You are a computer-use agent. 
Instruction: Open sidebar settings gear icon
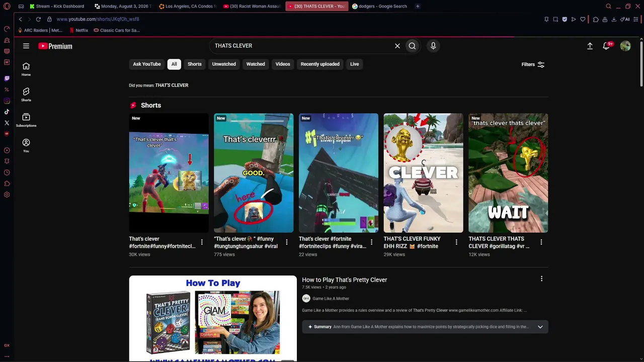pyautogui.click(x=7, y=195)
